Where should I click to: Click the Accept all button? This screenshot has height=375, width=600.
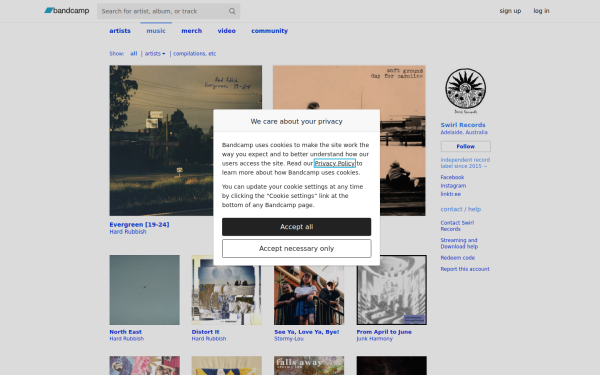pyautogui.click(x=296, y=227)
